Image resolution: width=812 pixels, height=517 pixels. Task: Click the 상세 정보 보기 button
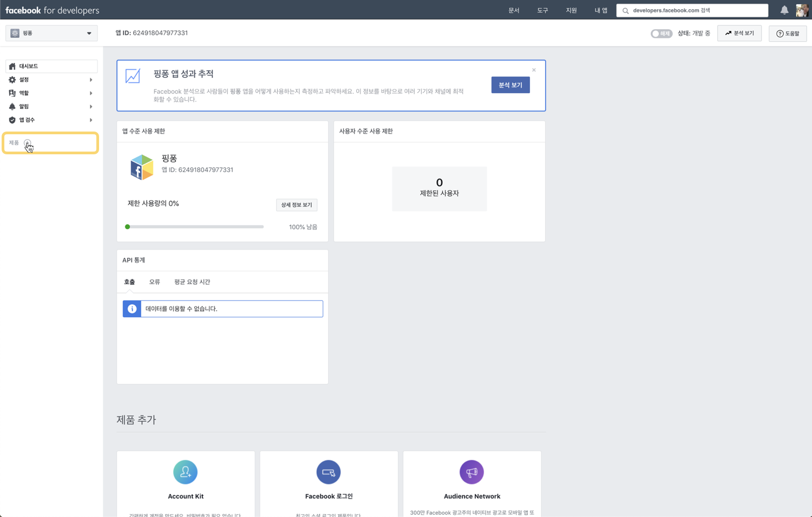pyautogui.click(x=297, y=205)
